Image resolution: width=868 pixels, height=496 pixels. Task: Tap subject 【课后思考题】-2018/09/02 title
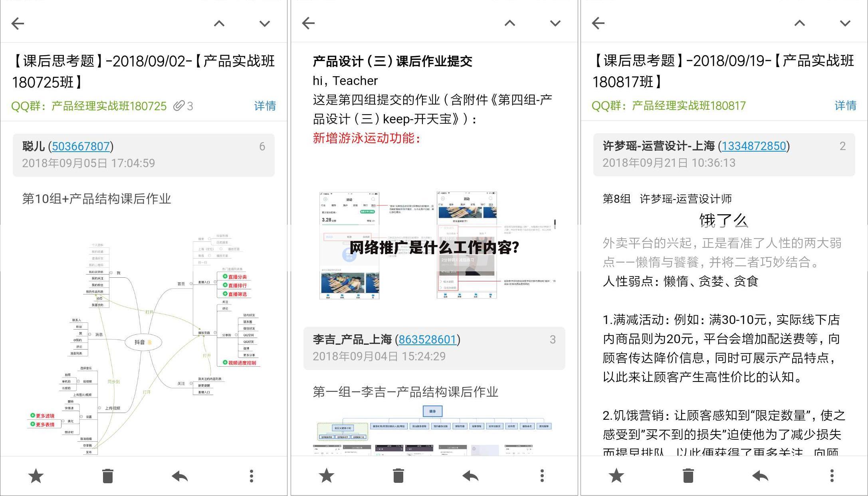pos(144,71)
